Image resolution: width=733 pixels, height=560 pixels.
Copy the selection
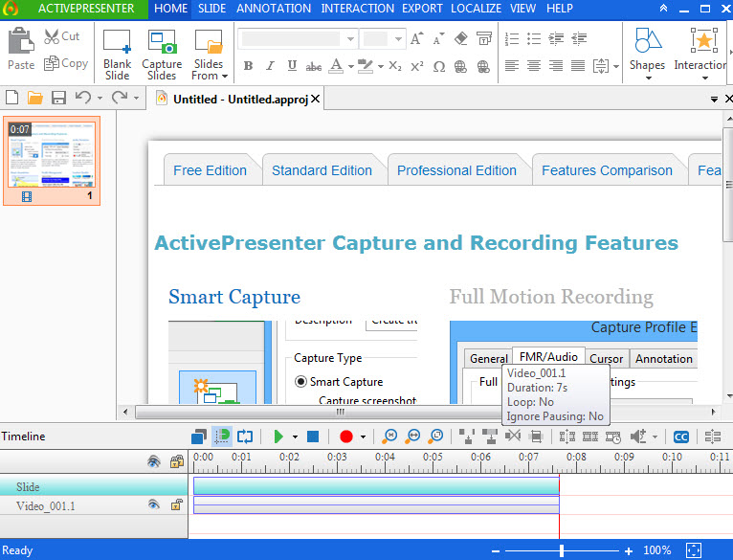click(65, 63)
